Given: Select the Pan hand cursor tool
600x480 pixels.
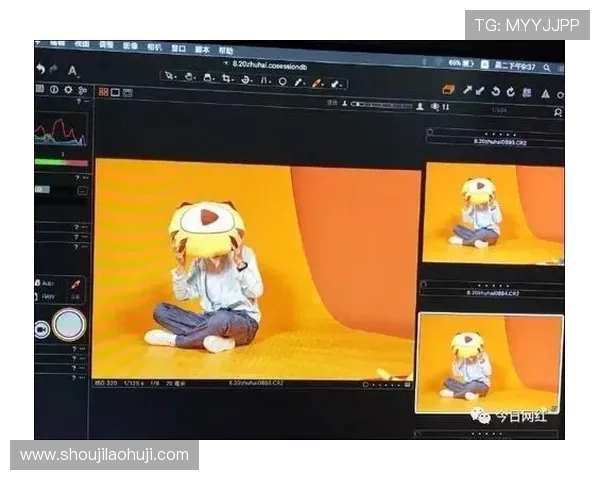Looking at the screenshot, I should (x=189, y=77).
